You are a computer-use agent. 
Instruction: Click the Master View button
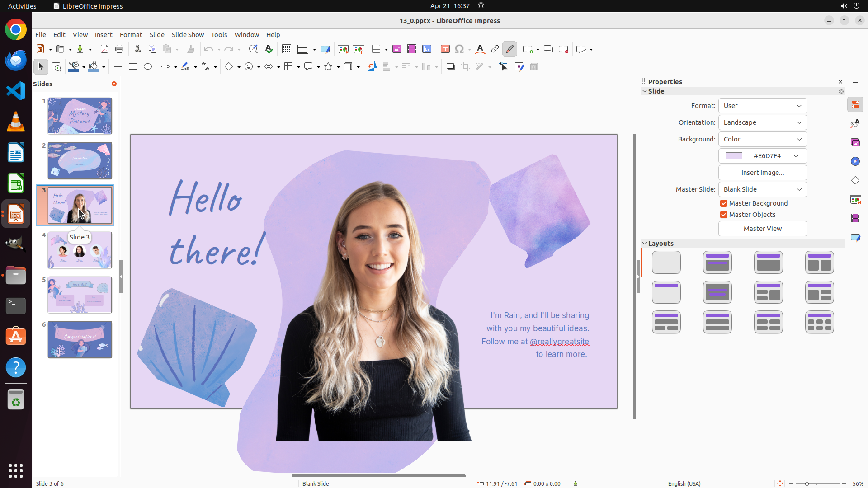click(x=762, y=229)
